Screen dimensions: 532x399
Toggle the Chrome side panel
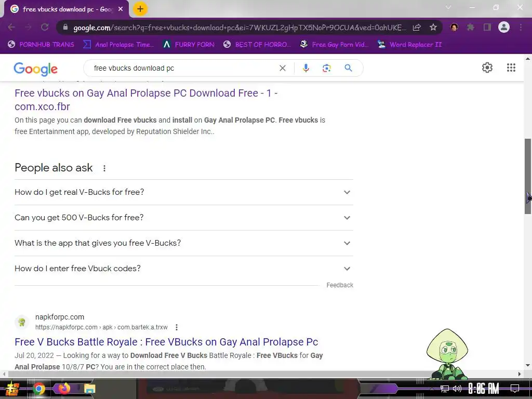pos(487,27)
